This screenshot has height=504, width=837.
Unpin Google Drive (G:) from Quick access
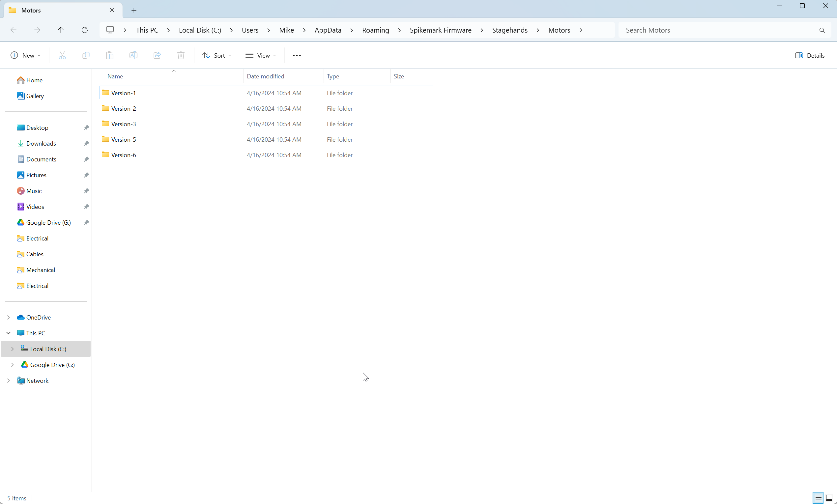(86, 223)
